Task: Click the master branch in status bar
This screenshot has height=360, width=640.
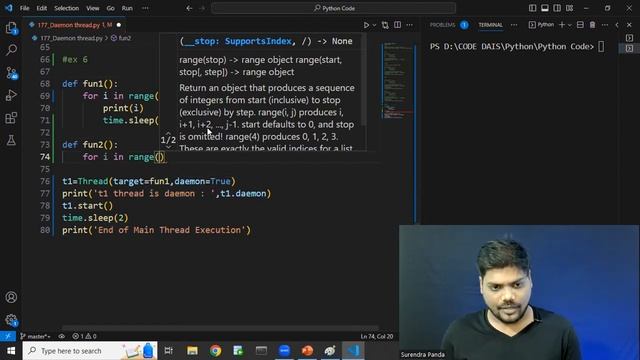Action: click(36, 336)
